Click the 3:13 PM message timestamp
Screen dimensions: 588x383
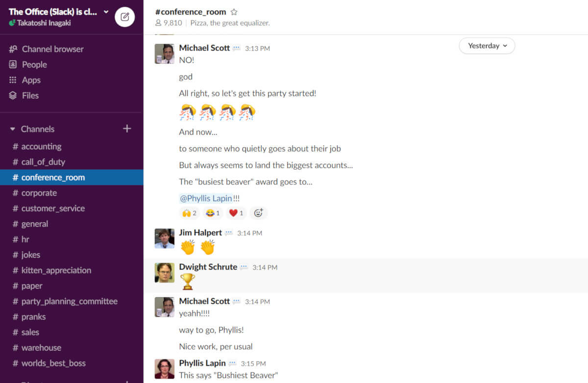[x=257, y=49]
